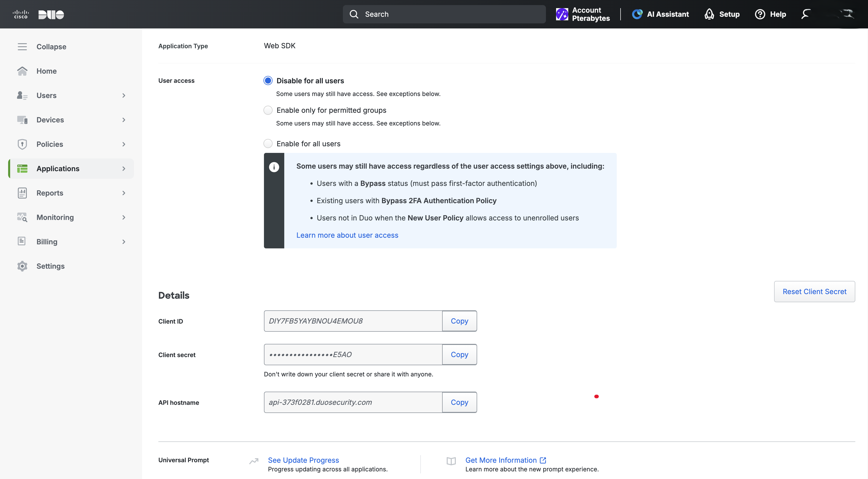Select Enable for all users radio
Screen dimensions: 868x479
268,143
